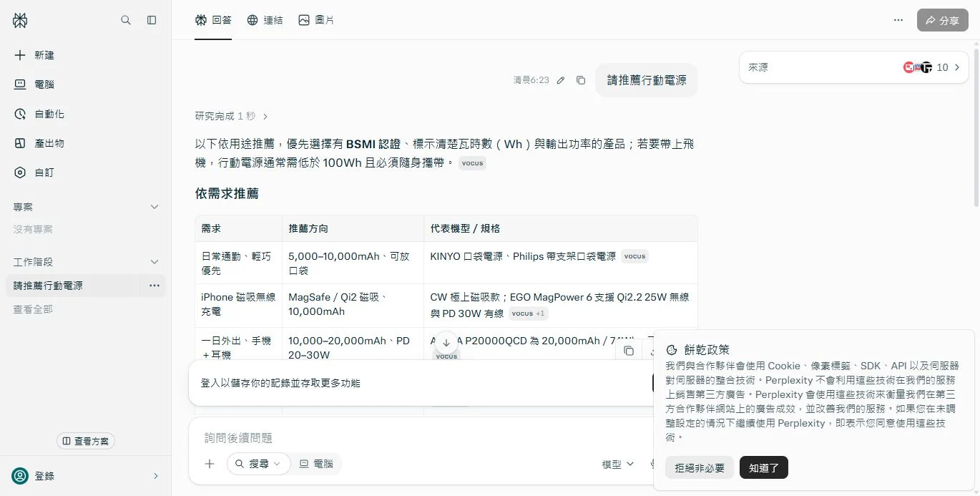Click 拒絕非必要 in cookie policy
Image resolution: width=980 pixels, height=496 pixels.
pyautogui.click(x=700, y=468)
